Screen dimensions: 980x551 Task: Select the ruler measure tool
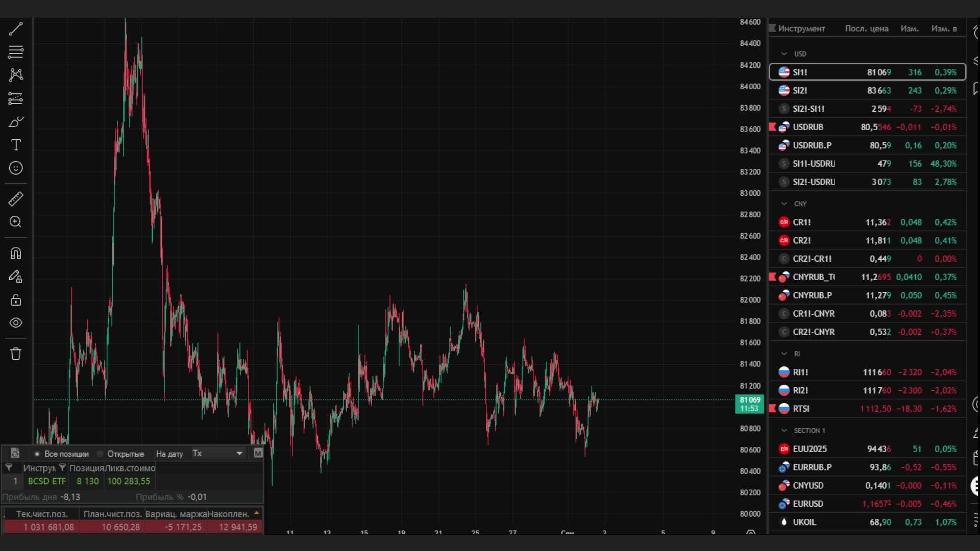click(16, 198)
